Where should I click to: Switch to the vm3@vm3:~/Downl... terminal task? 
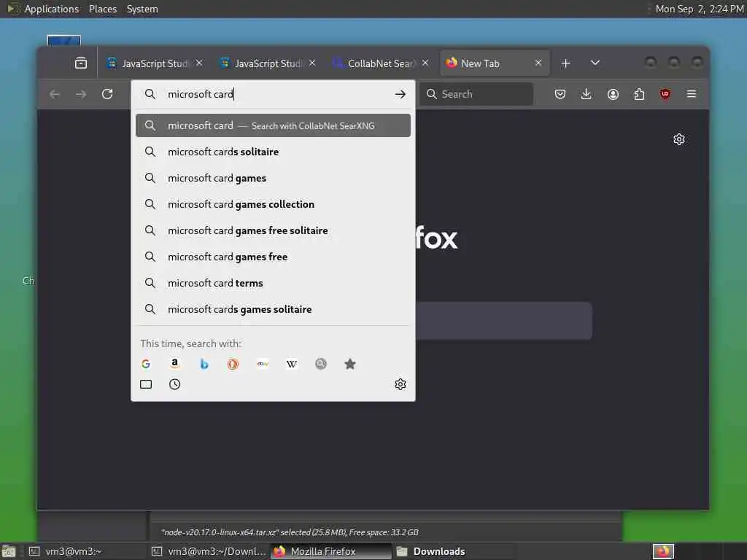(x=209, y=551)
